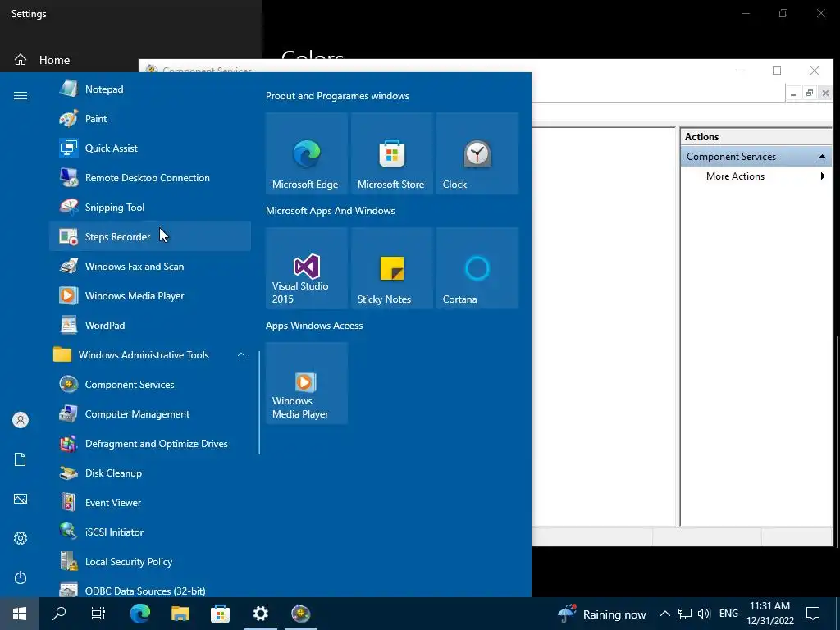840x630 pixels.
Task: Open Documents from the Start sidebar
Action: [21, 459]
